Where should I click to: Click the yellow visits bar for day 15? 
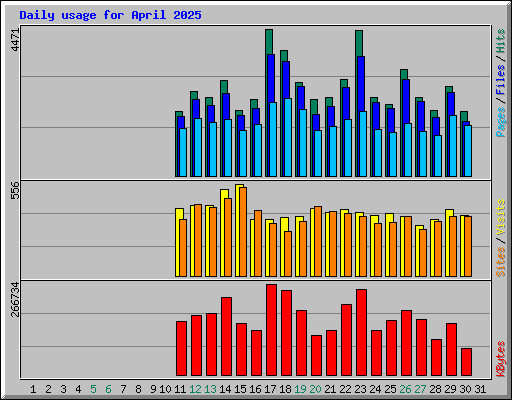[x=237, y=230]
